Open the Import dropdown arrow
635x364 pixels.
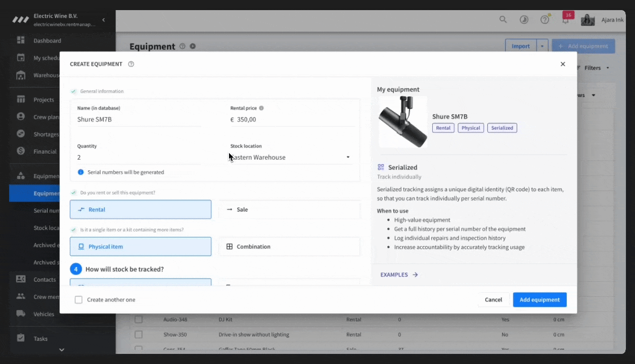[x=542, y=46]
